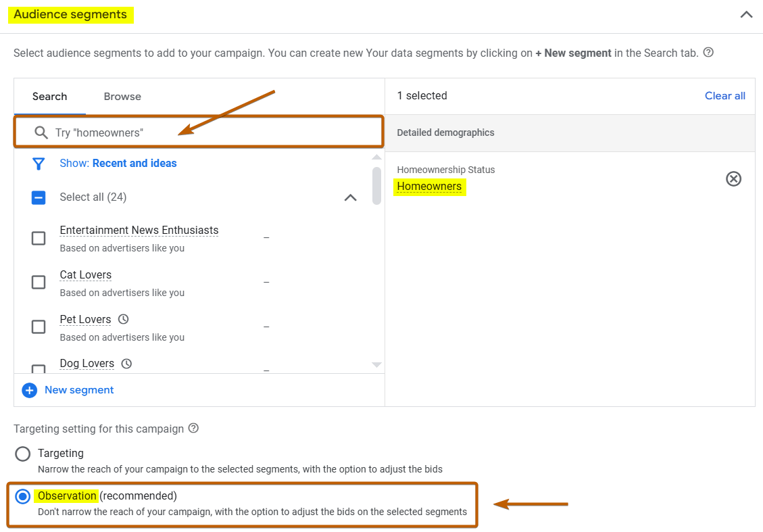The width and height of the screenshot is (763, 532).
Task: Check the Cat Lovers checkbox
Action: (x=39, y=283)
